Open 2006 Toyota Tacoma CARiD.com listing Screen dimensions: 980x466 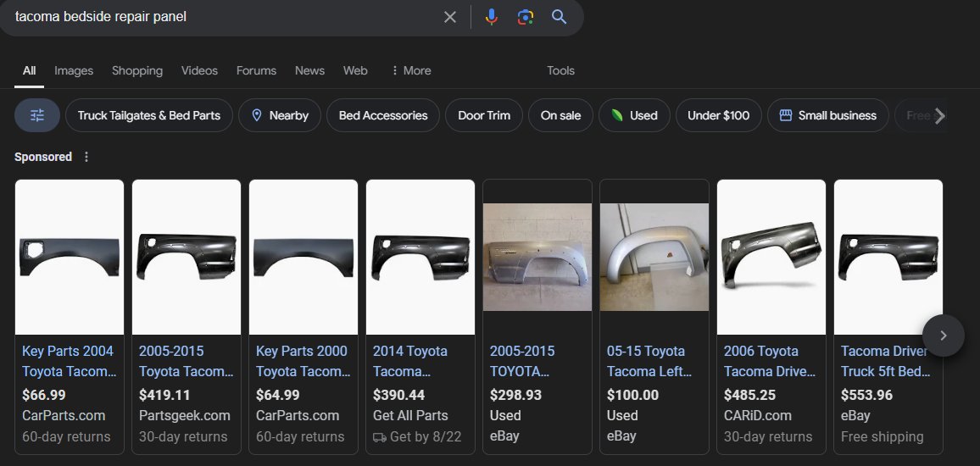coord(770,361)
